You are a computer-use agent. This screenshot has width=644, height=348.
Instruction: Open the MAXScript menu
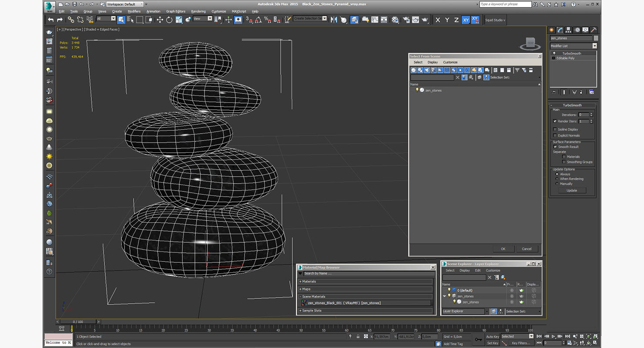point(239,11)
